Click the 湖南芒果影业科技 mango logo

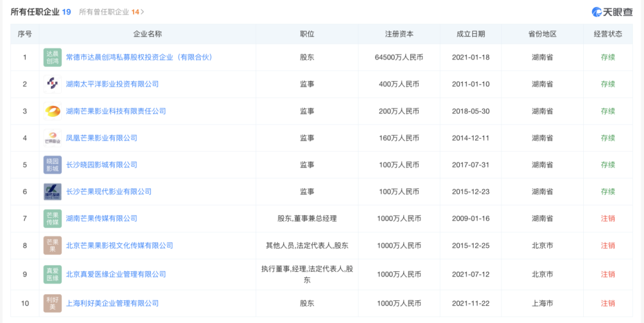click(52, 111)
